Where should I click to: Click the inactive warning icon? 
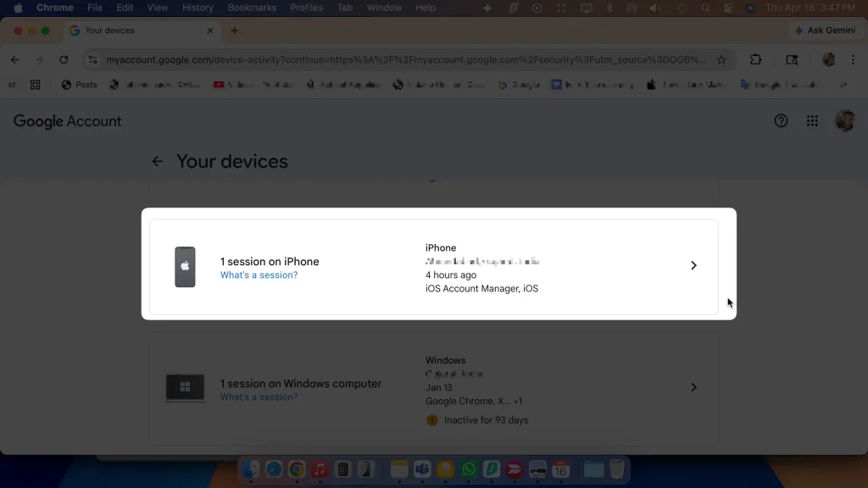[431, 420]
